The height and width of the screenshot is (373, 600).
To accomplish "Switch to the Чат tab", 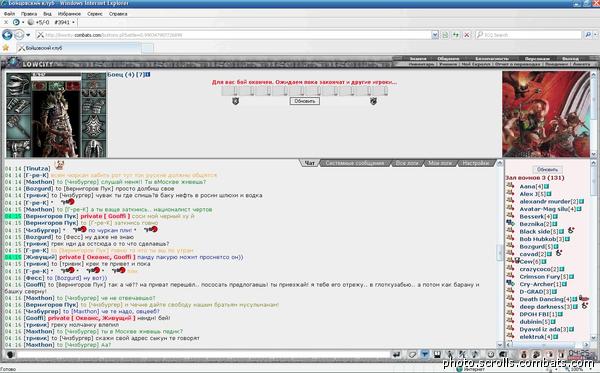I will pyautogui.click(x=309, y=163).
